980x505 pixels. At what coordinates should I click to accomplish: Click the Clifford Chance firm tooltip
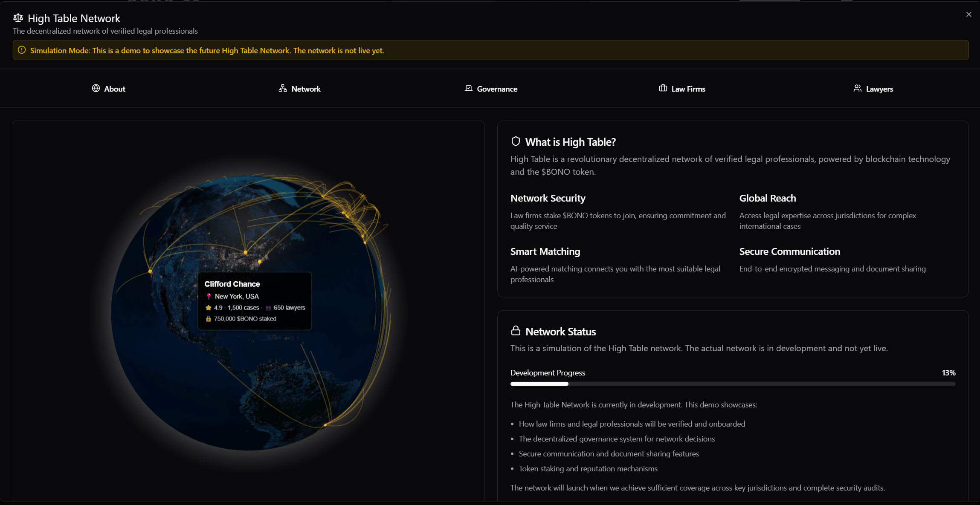click(255, 301)
